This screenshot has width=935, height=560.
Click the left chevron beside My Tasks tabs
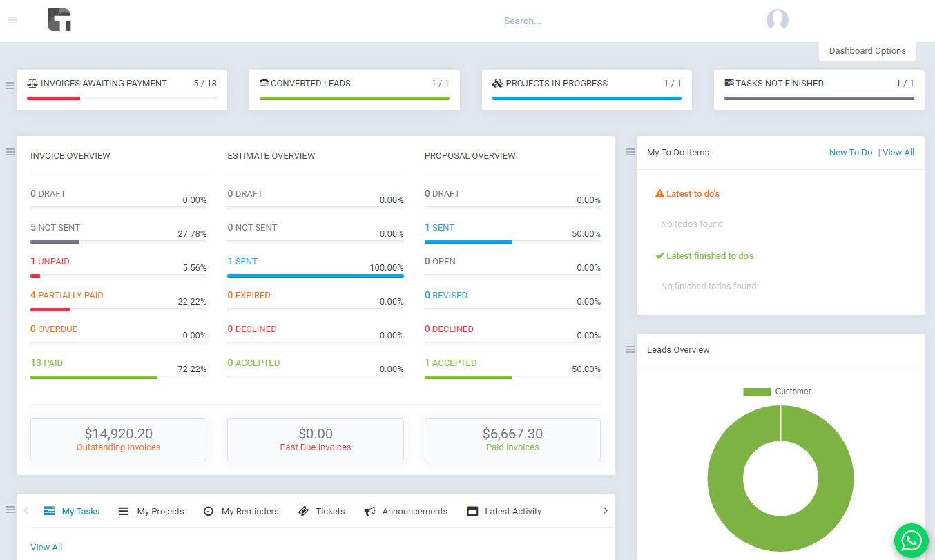pos(26,510)
